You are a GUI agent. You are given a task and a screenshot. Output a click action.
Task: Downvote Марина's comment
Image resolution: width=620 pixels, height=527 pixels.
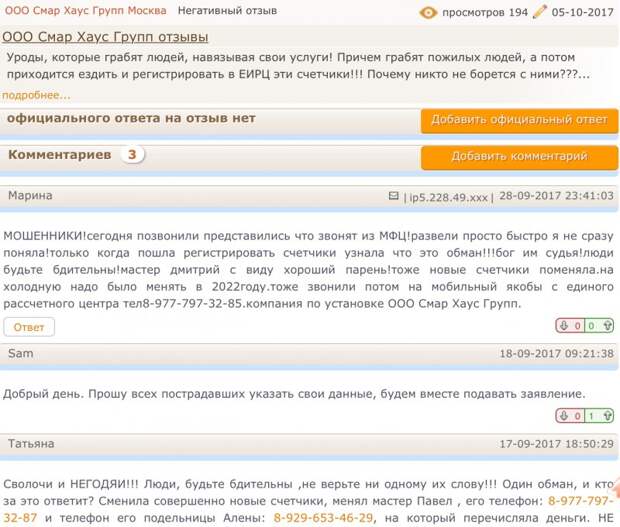(564, 326)
